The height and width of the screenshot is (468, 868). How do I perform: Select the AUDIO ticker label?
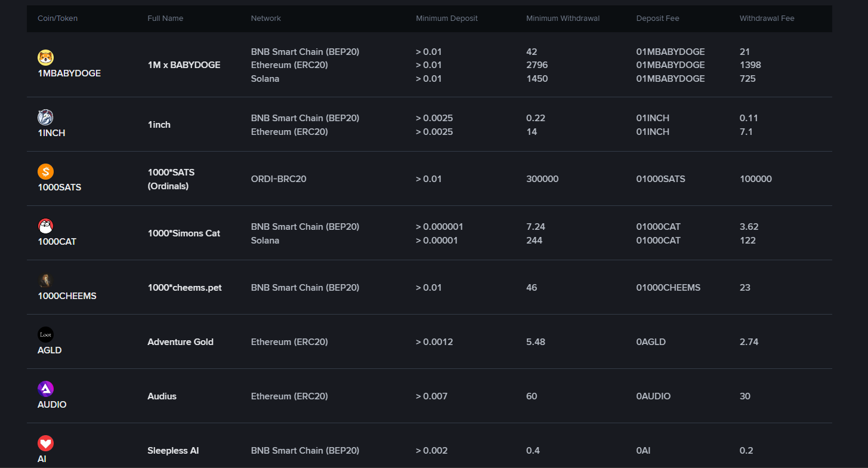[x=52, y=405]
